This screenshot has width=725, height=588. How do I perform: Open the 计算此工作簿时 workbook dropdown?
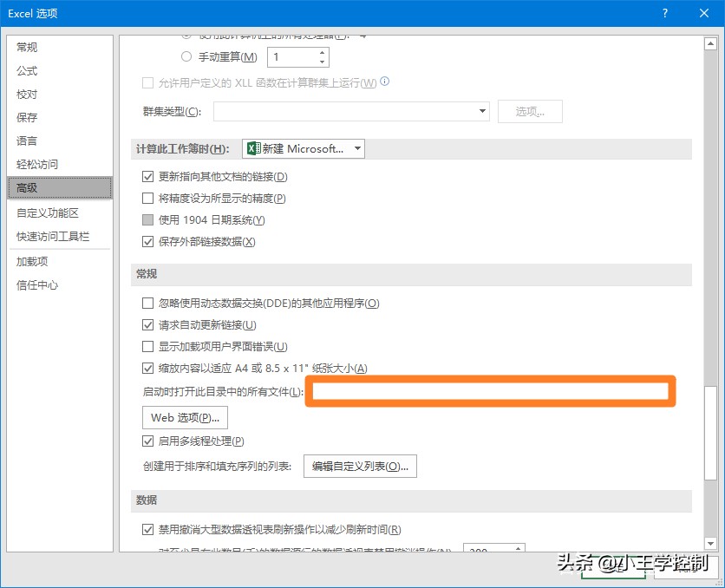357,148
